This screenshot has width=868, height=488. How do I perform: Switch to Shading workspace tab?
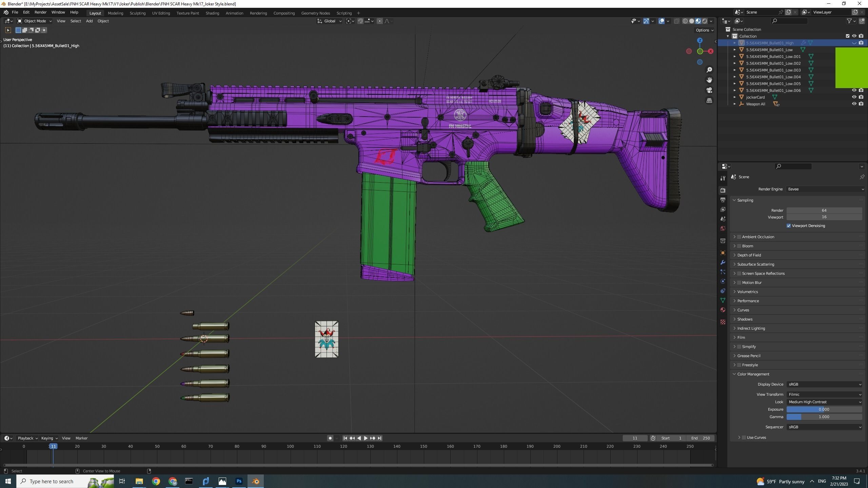(x=212, y=13)
